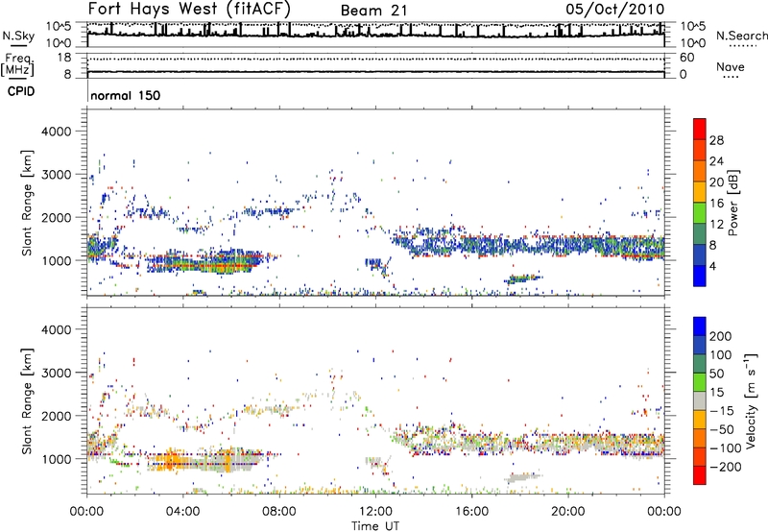Click the left '10^5' noise axis tick
The width and height of the screenshot is (768, 532).
pos(60,26)
